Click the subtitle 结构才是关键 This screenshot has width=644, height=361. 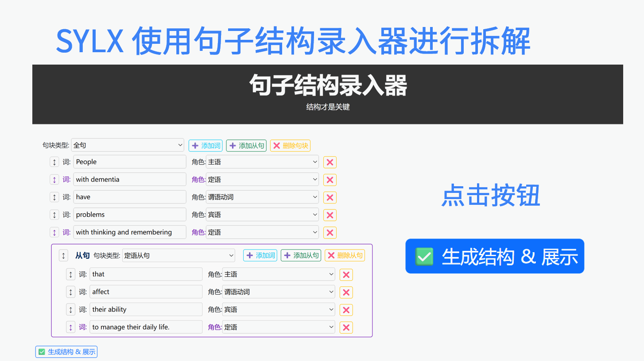328,107
